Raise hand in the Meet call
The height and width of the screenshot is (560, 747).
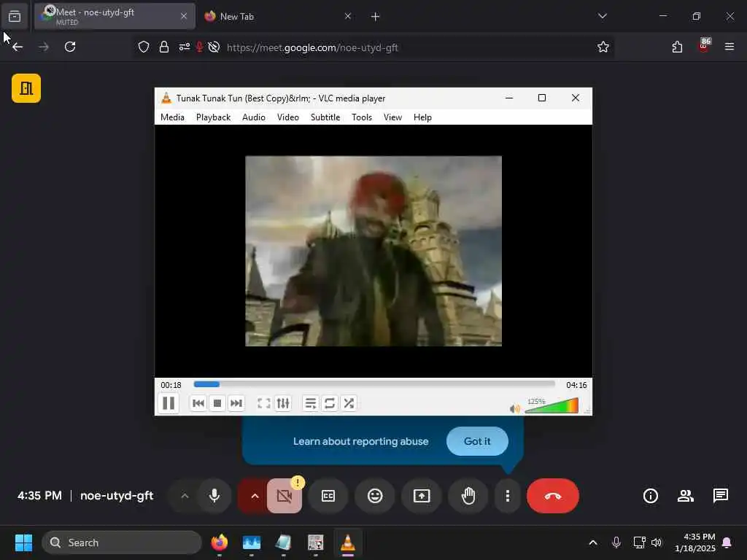tap(468, 496)
